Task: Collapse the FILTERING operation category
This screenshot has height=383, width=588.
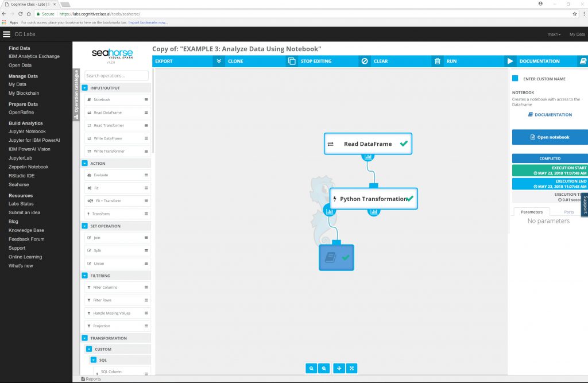Action: coord(85,276)
